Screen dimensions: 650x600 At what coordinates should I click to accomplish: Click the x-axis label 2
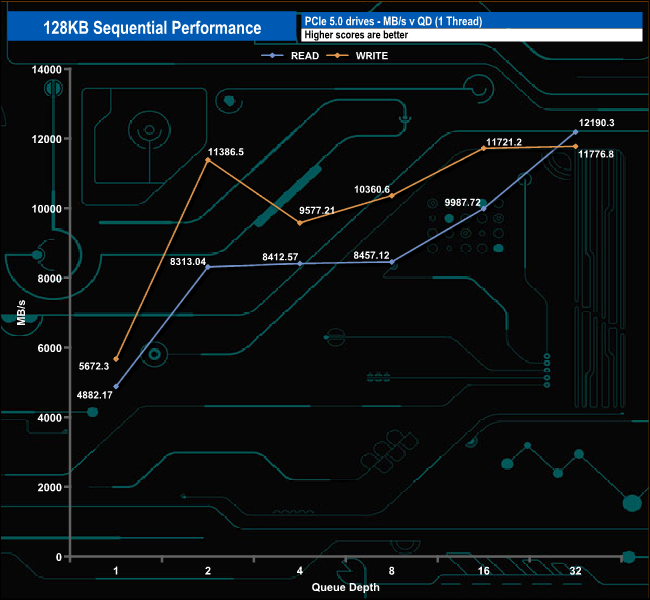click(208, 571)
